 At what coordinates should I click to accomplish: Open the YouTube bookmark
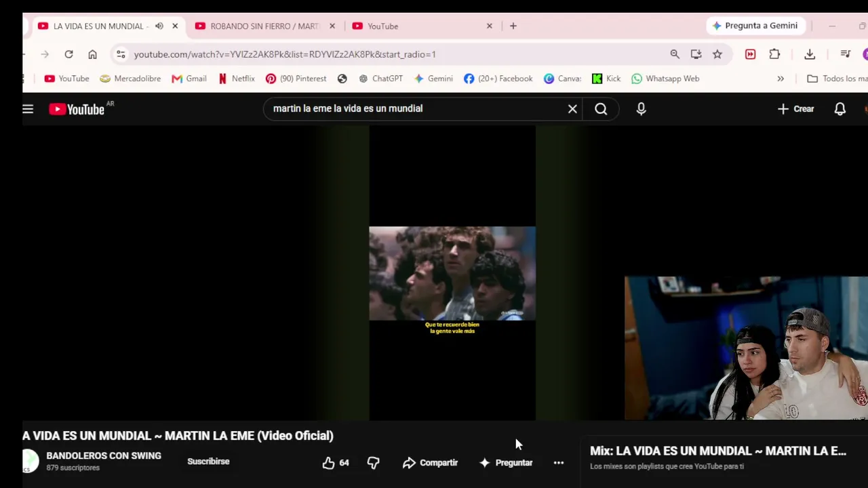[66, 79]
